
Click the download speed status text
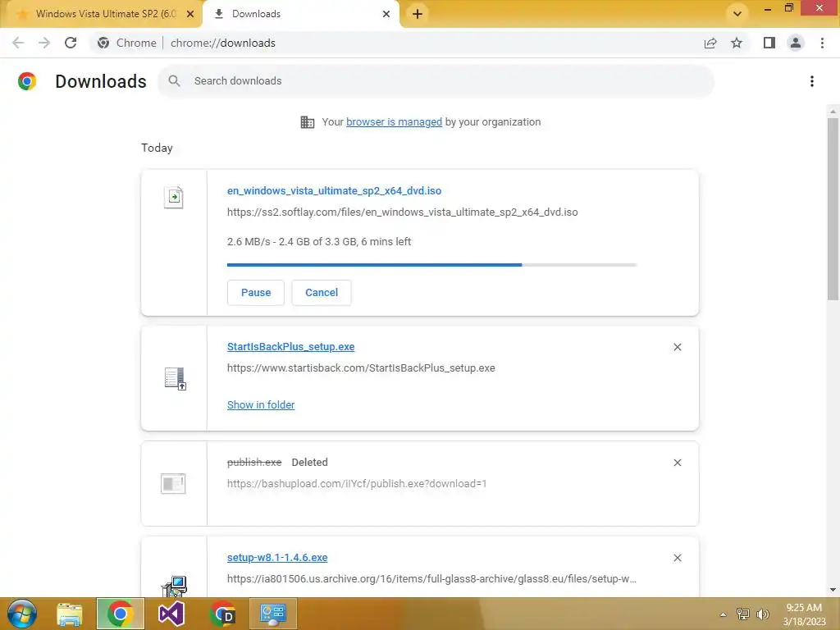[319, 242]
